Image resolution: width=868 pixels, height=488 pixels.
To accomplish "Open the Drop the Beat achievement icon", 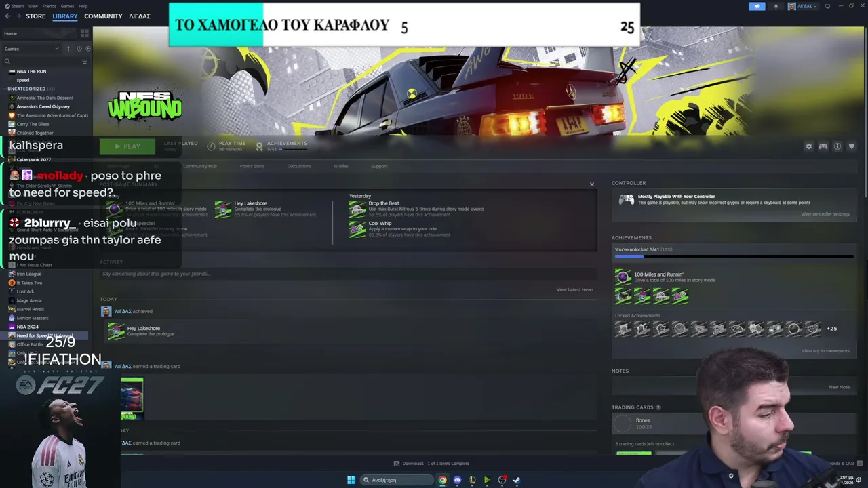I will [x=357, y=209].
